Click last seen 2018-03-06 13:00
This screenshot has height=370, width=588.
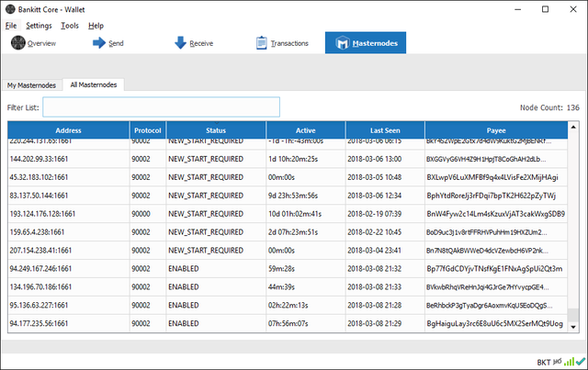pos(374,159)
